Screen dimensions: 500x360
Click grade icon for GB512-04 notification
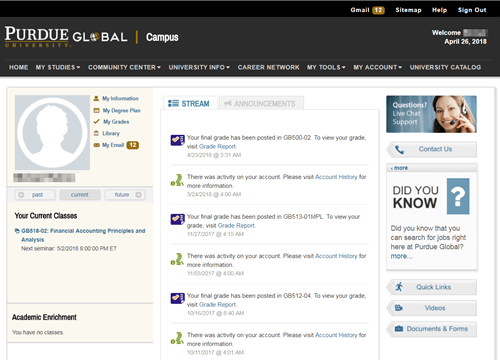(x=178, y=298)
